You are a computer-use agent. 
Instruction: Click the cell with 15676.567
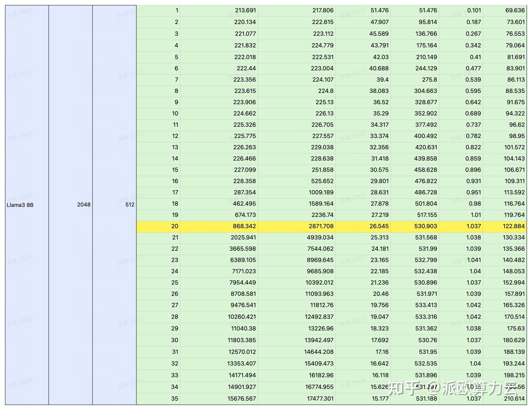click(242, 399)
